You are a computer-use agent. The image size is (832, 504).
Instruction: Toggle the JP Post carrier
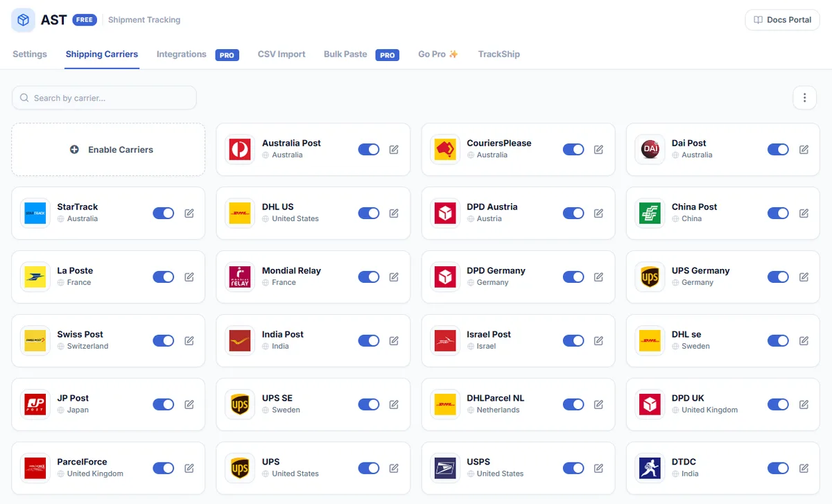[164, 404]
